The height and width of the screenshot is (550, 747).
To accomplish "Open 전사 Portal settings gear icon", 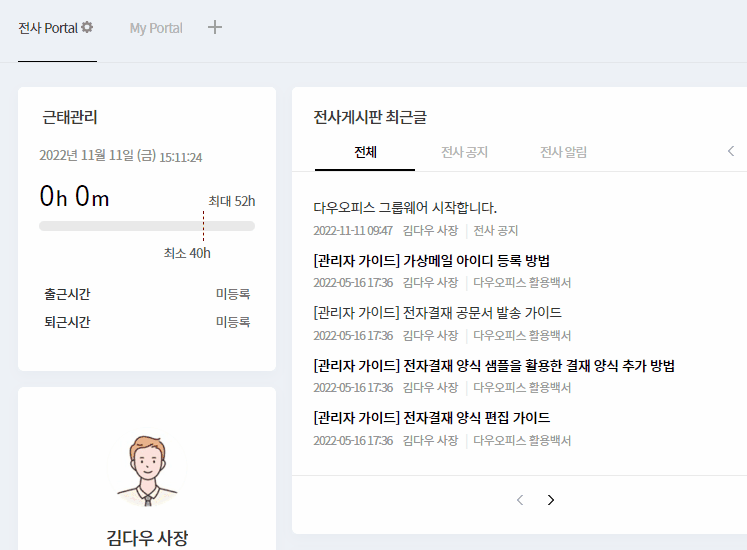I will (87, 28).
